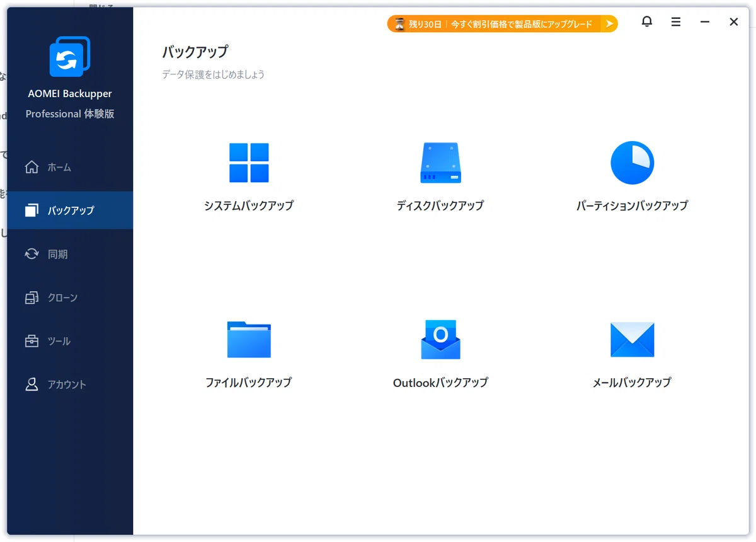Click the hourglass icon in upgrade banner
Image resolution: width=756 pixels, height=542 pixels.
(399, 24)
